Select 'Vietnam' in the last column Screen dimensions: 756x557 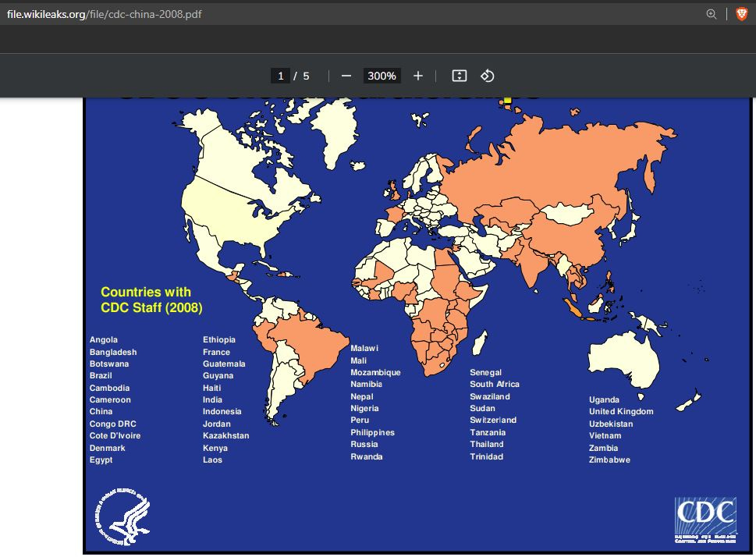click(605, 435)
